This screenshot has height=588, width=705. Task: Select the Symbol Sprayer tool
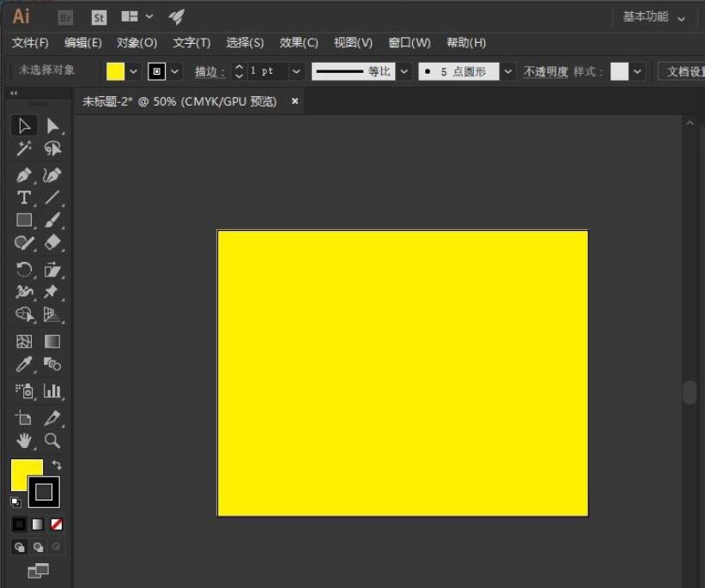click(24, 391)
